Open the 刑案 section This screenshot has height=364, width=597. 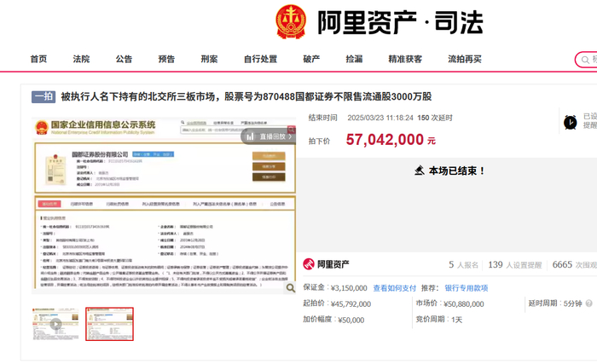click(x=210, y=59)
